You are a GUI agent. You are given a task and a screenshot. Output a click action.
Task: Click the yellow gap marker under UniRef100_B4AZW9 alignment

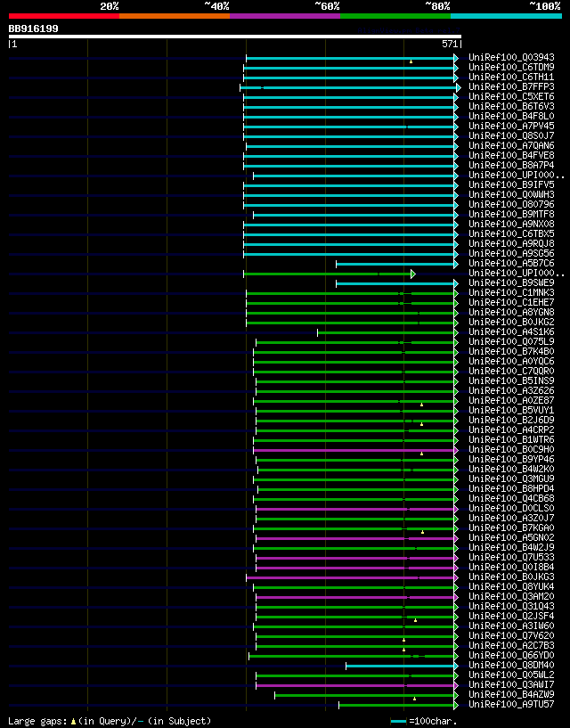coord(414,699)
